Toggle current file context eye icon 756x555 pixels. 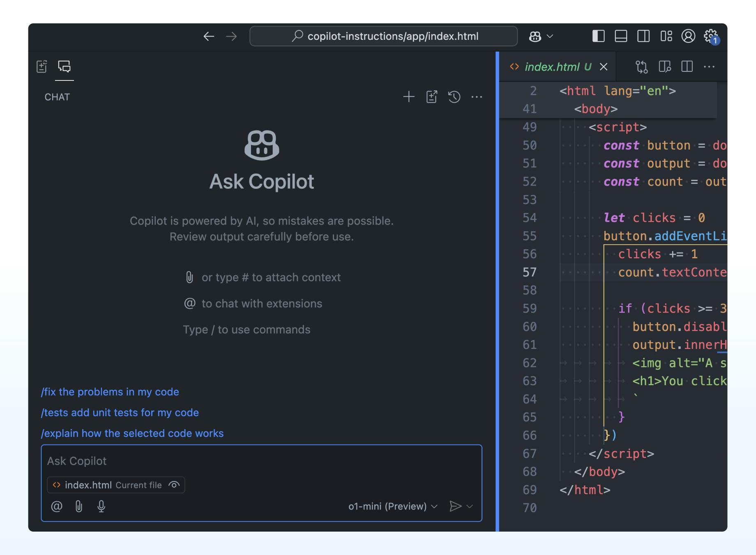coord(174,485)
